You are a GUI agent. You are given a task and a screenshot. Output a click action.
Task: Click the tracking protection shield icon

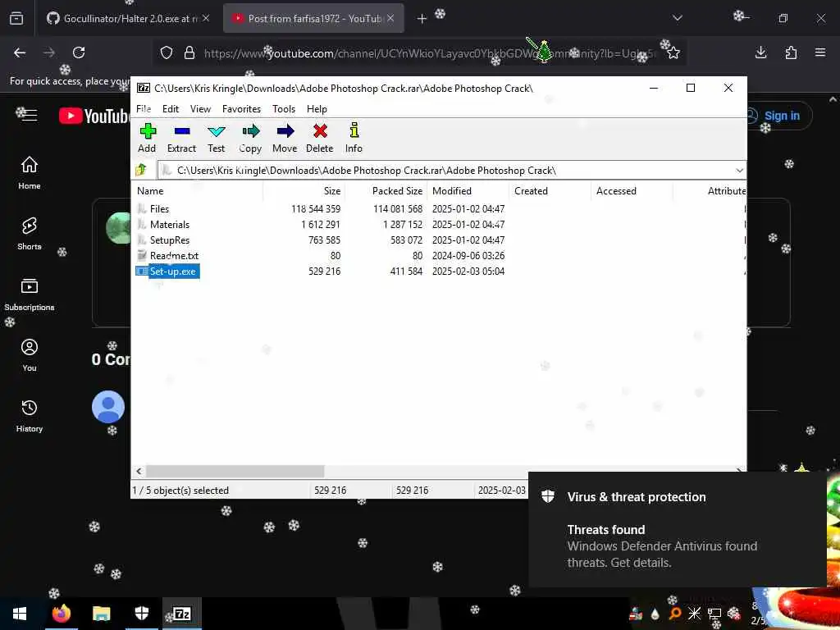point(167,52)
